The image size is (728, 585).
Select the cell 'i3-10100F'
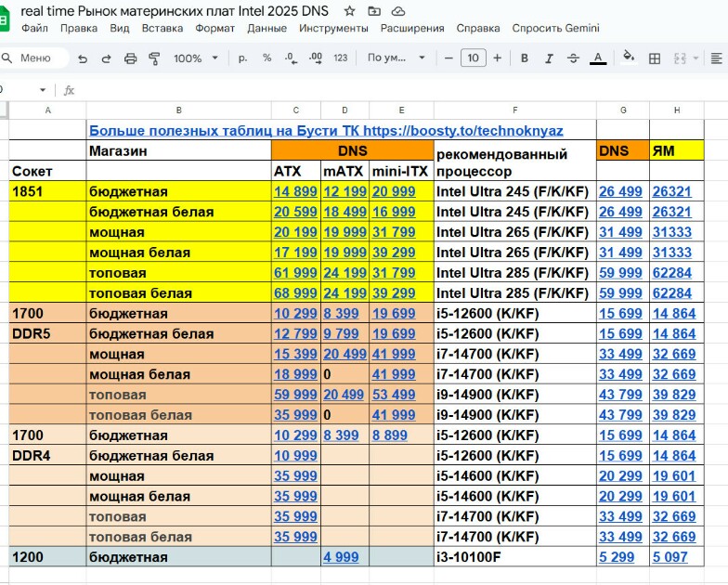[514, 557]
